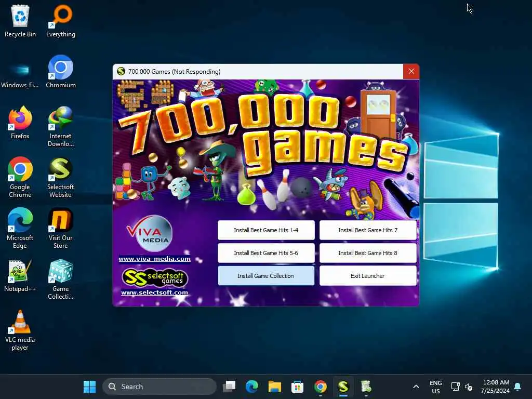Viewport: 532px width, 399px height.
Task: Click the muted volume tray icon
Action: click(469, 387)
